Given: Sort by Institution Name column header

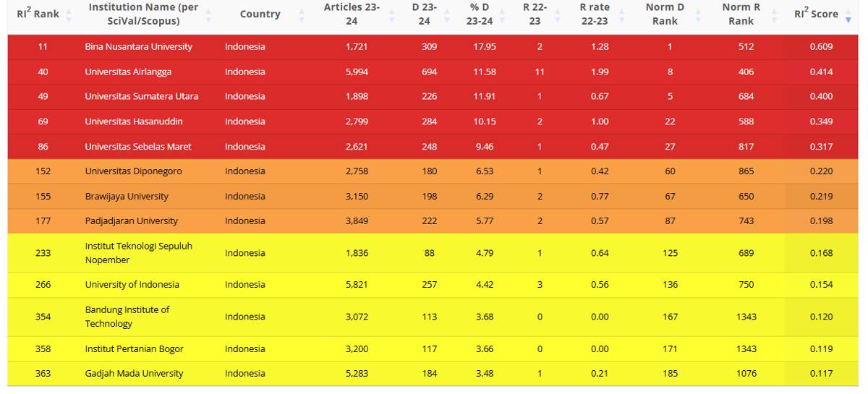Looking at the screenshot, I should (142, 14).
